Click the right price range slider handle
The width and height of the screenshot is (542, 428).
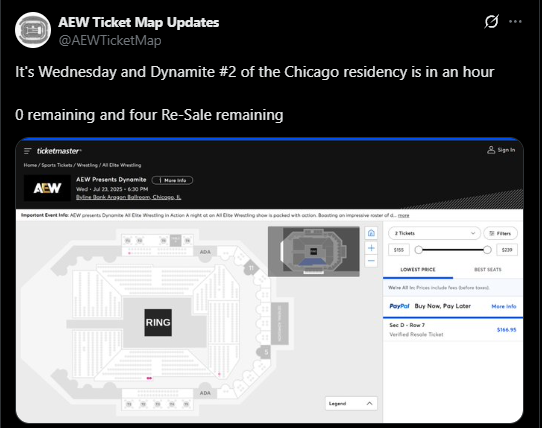(x=487, y=250)
